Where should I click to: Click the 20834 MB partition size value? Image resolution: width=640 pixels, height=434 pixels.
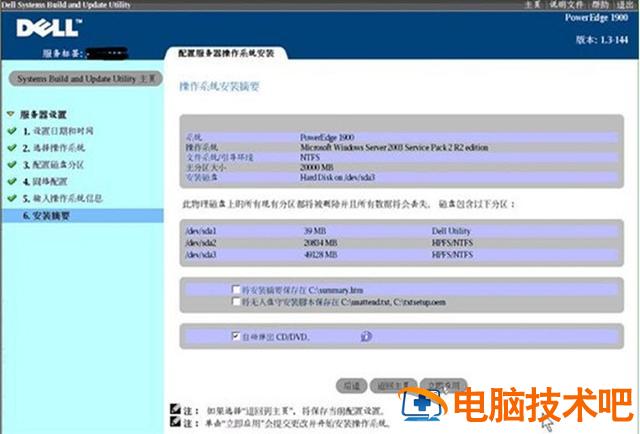click(x=320, y=243)
